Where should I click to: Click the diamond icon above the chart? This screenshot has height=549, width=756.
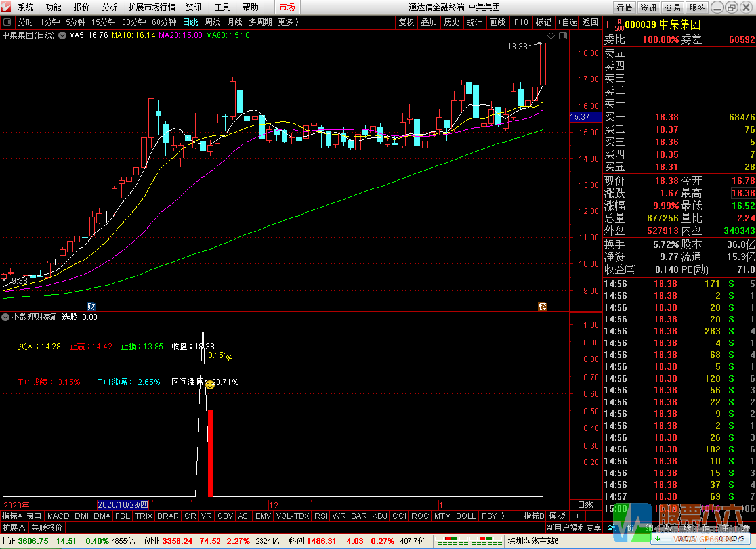(551, 35)
